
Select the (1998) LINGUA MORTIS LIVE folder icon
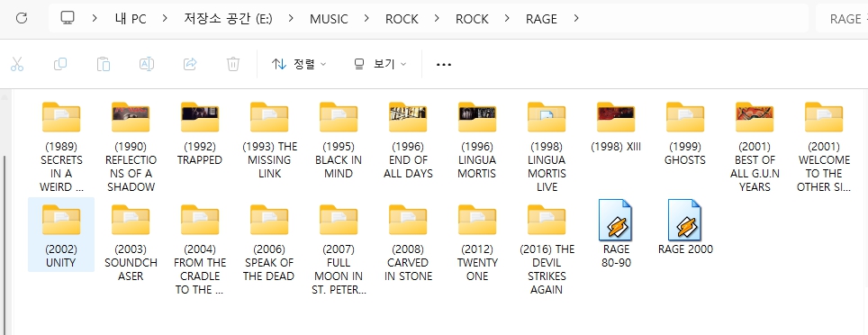pyautogui.click(x=547, y=117)
